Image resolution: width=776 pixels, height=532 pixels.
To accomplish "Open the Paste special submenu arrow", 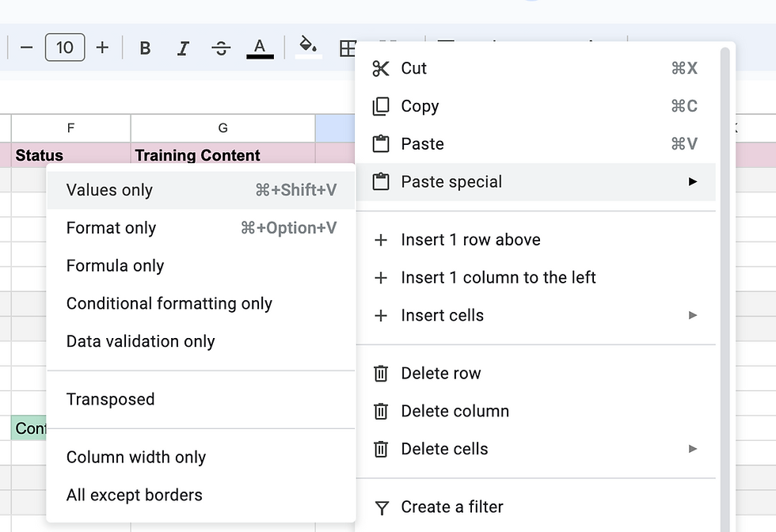I will point(693,182).
